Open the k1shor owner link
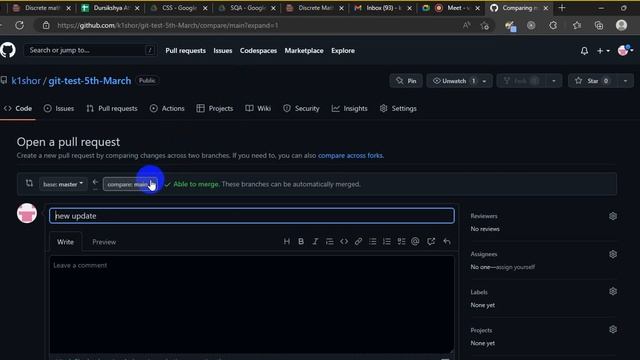 click(x=26, y=80)
